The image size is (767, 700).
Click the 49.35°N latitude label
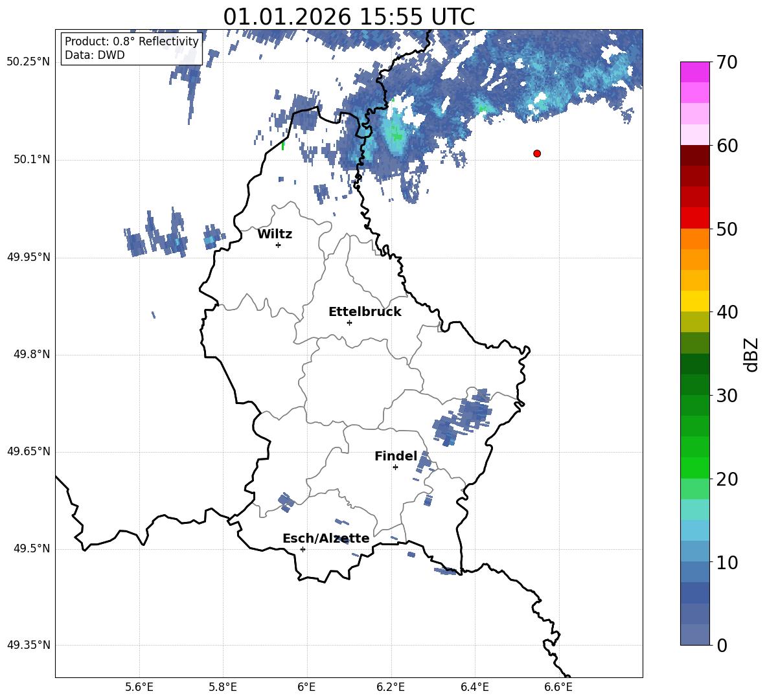click(29, 645)
